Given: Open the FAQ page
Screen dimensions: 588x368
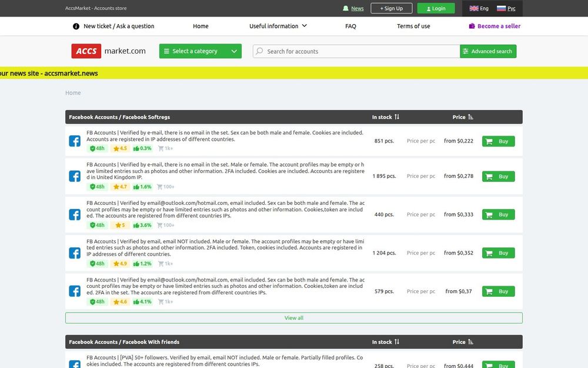Looking at the screenshot, I should click(350, 26).
